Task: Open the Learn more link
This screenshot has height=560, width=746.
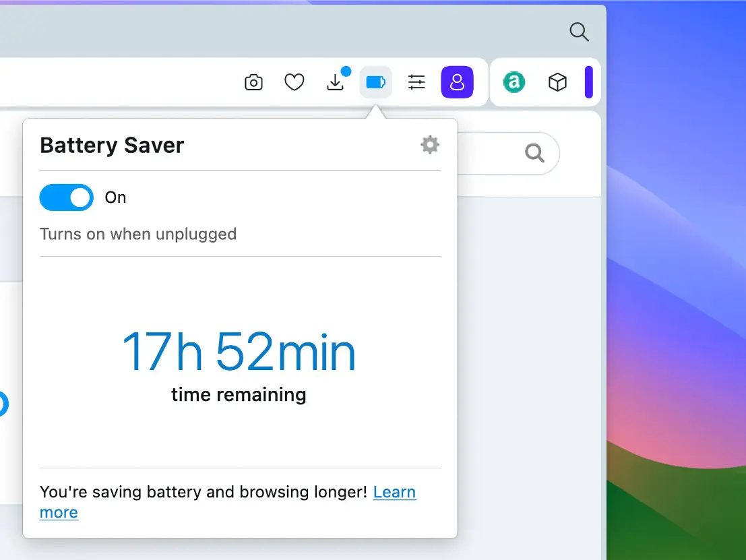Action: [394, 492]
